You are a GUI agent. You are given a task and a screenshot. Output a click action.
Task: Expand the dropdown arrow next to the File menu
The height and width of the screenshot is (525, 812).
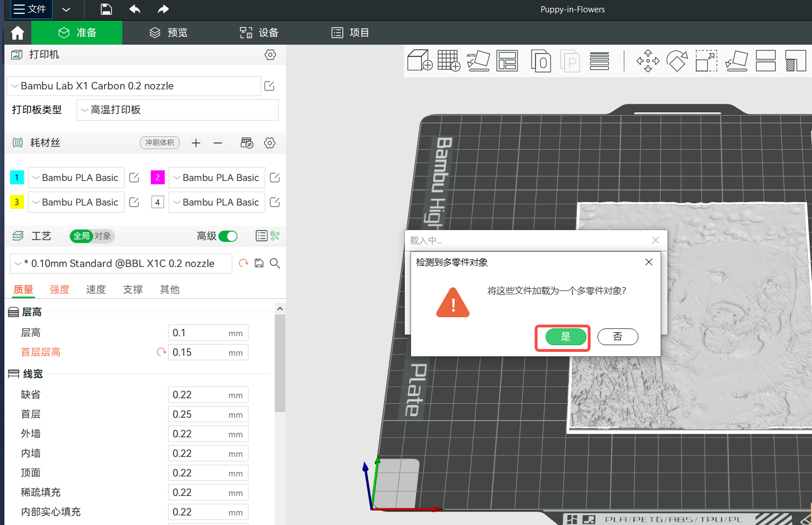pos(66,9)
